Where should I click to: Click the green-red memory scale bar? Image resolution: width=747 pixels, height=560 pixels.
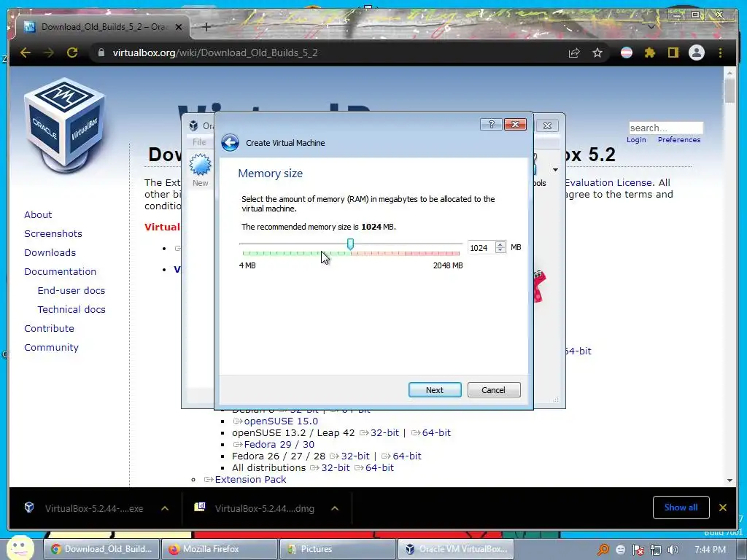pyautogui.click(x=351, y=253)
